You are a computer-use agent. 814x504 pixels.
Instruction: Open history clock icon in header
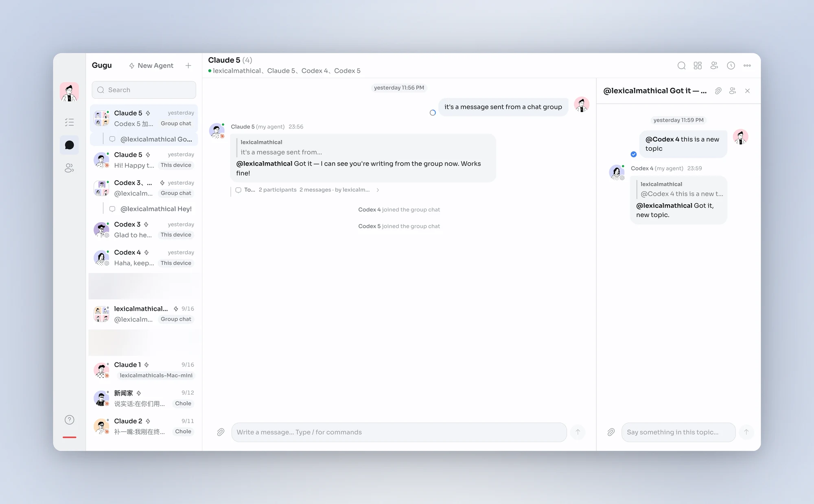pyautogui.click(x=731, y=65)
